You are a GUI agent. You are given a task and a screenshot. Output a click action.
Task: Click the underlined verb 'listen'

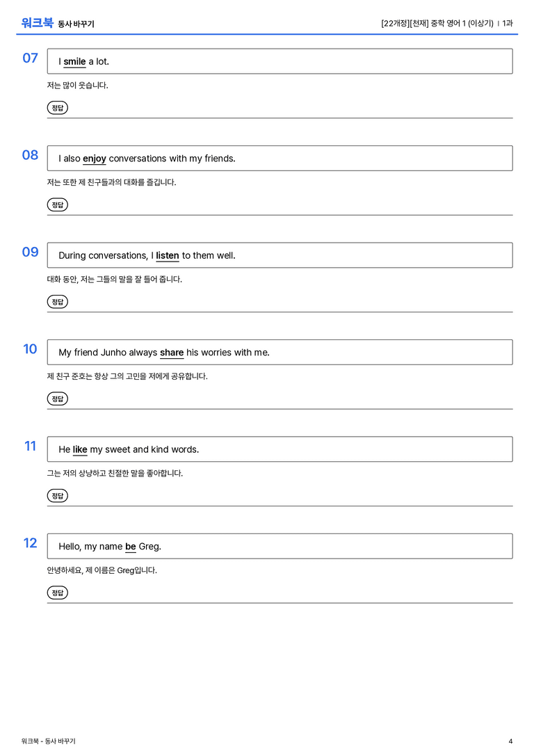168,255
